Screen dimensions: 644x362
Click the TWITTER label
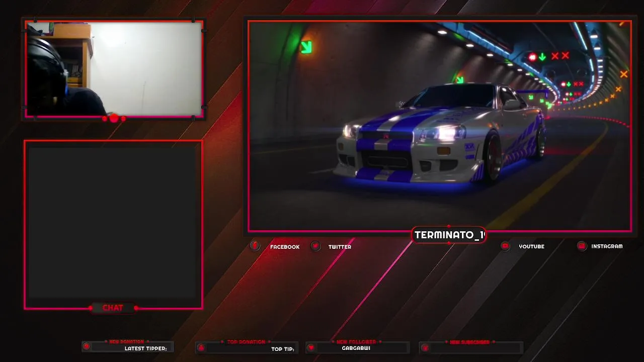pos(340,247)
